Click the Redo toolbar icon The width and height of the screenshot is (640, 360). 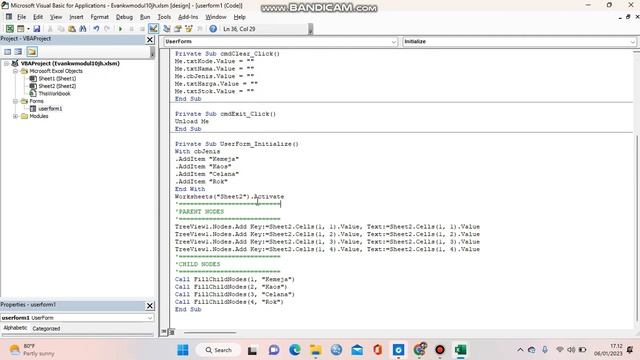click(x=107, y=29)
